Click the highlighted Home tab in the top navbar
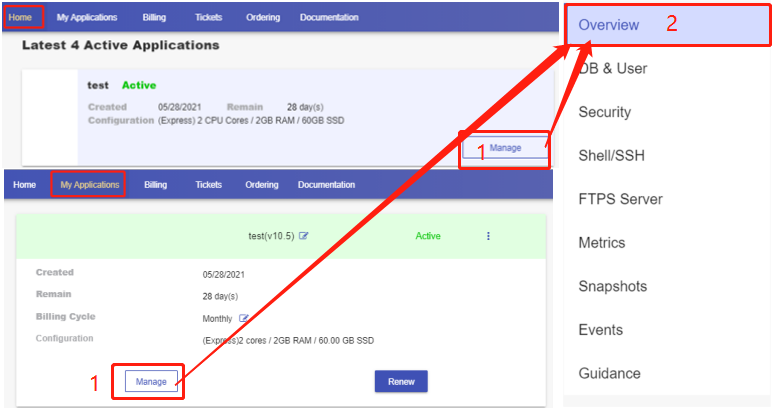This screenshot has width=775, height=411. click(x=21, y=17)
